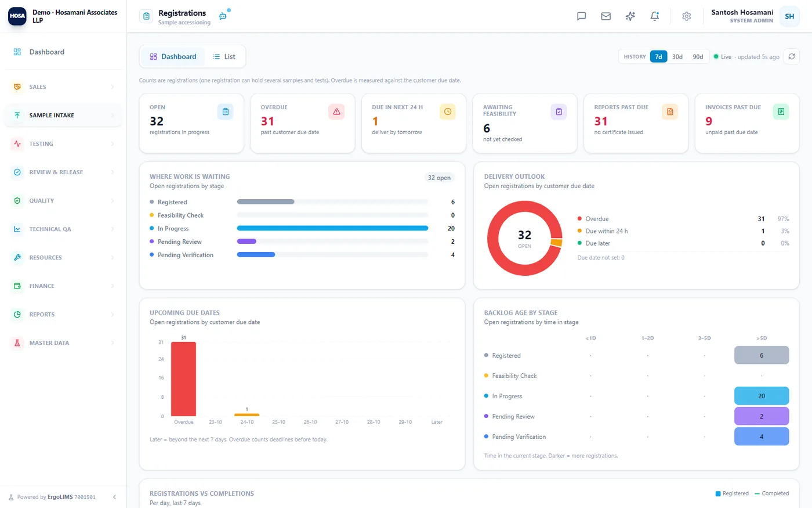This screenshot has width=812, height=508.
Task: Click the SH user avatar
Action: pos(789,16)
